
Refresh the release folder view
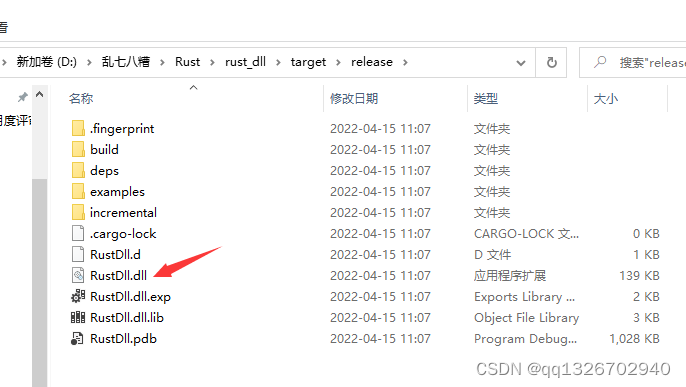click(552, 63)
